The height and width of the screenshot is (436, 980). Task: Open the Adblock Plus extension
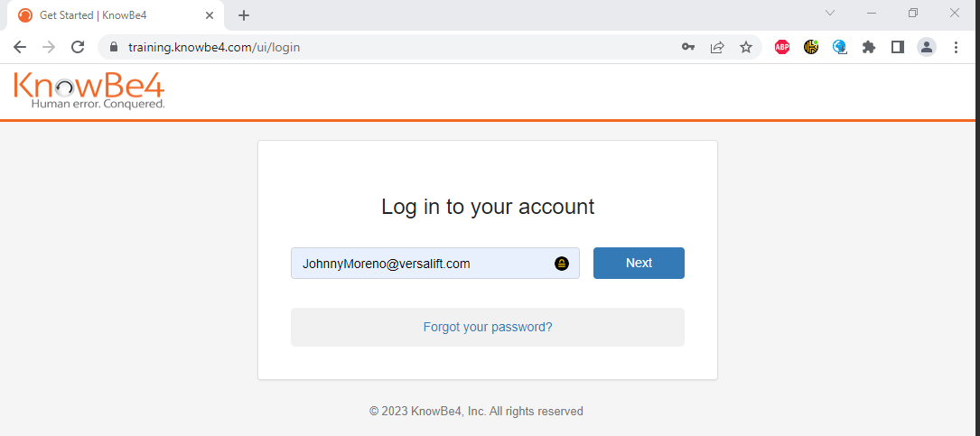pos(782,47)
